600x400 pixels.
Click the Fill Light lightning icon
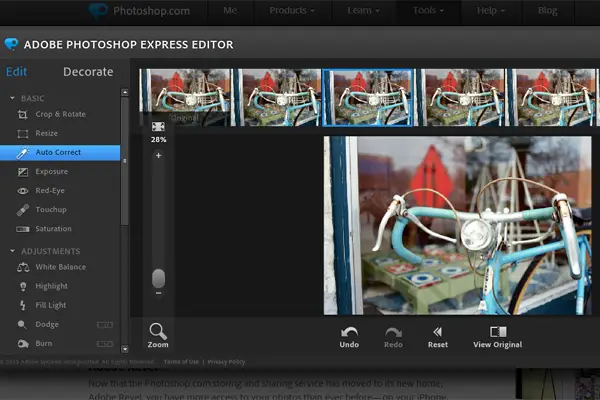[23, 305]
